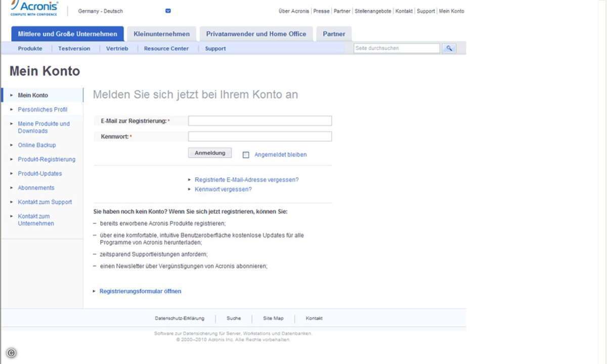Open the Produkte menu
Image resolution: width=607 pixels, height=364 pixels.
tap(30, 49)
